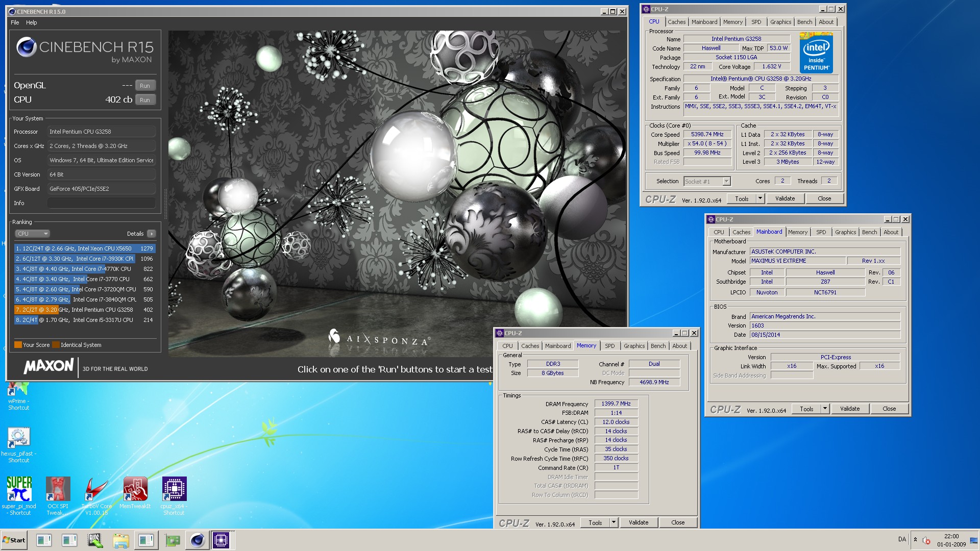Click the green expansion card icon in the taskbar
The height and width of the screenshot is (551, 980).
click(172, 540)
